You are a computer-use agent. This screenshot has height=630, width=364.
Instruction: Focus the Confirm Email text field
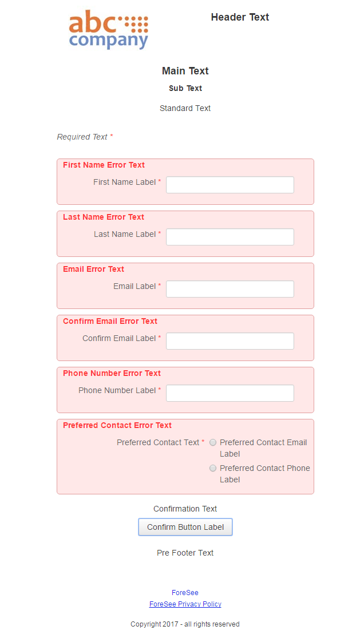[230, 341]
